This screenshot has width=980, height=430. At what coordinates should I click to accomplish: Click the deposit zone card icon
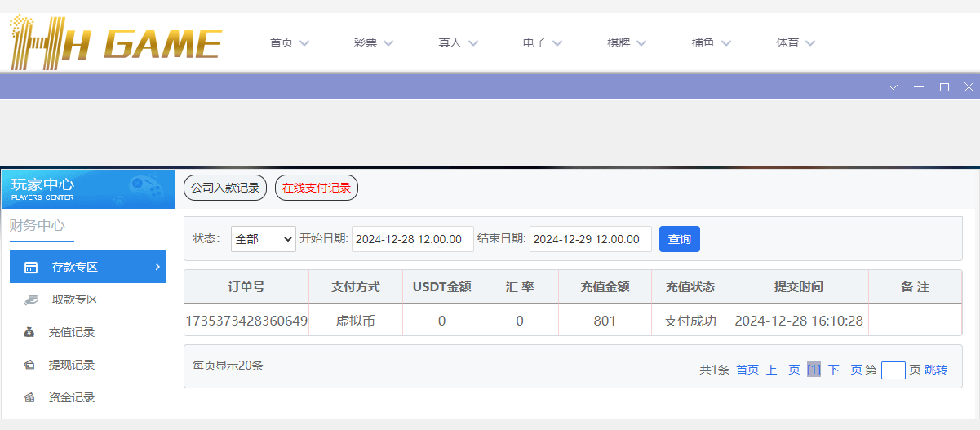click(x=31, y=268)
